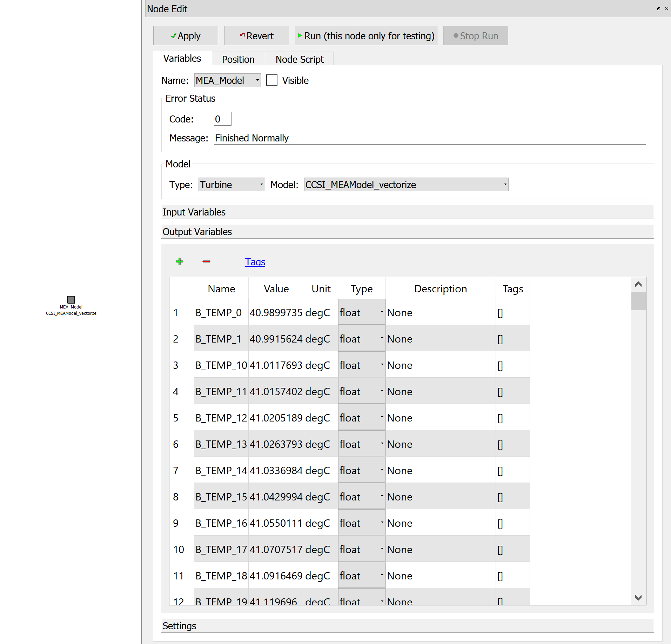The height and width of the screenshot is (644, 671).
Task: Select value cell 41.0707517
Action: point(276,549)
